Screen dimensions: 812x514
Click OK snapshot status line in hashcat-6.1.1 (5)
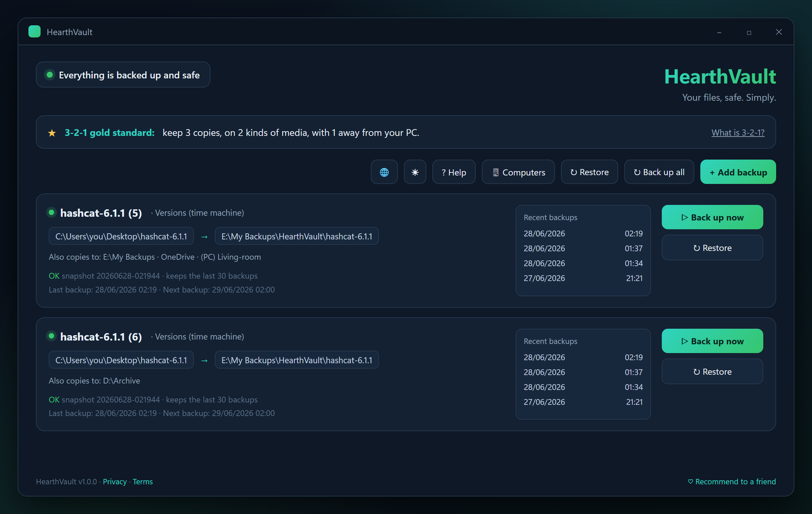[153, 276]
